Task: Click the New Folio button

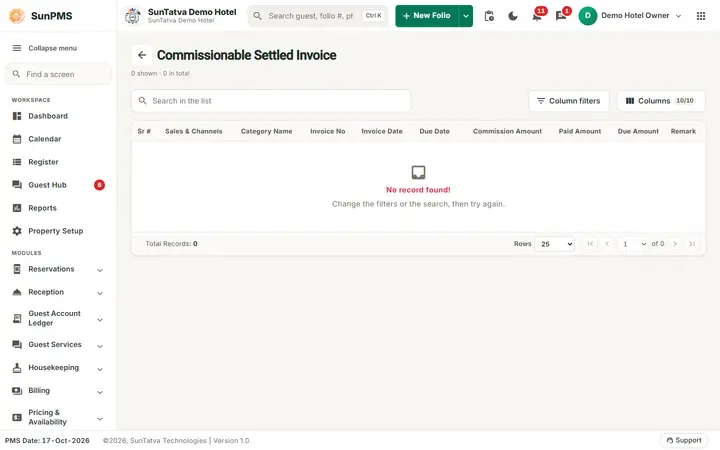Action: pyautogui.click(x=427, y=16)
